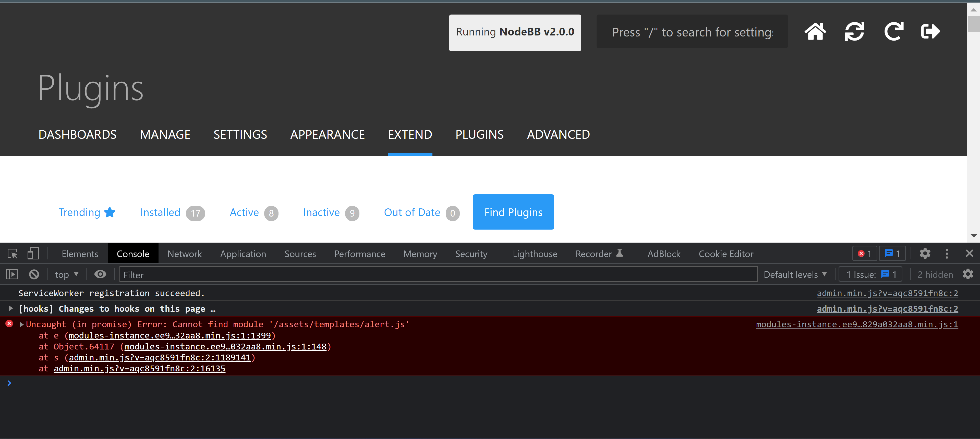Viewport: 980px width, 439px height.
Task: Open the MANAGE menu
Action: coord(165,134)
